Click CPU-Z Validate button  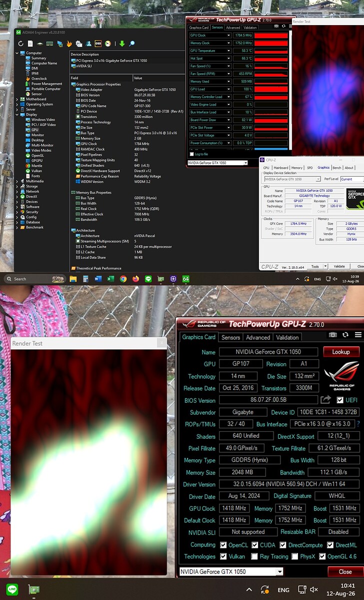pos(339,266)
